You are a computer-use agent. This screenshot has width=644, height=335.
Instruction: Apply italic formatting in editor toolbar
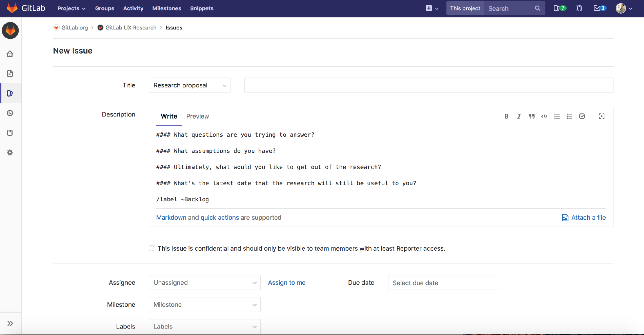click(x=519, y=116)
